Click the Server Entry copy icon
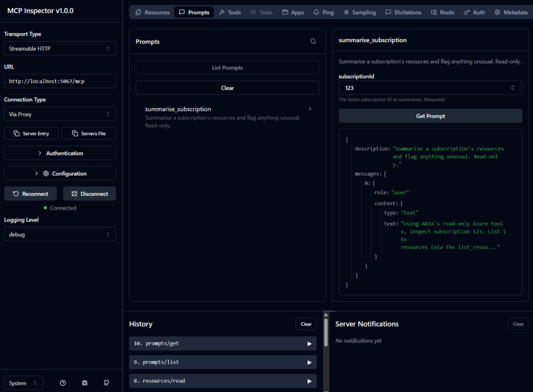Image resolution: width=533 pixels, height=392 pixels. [16, 134]
